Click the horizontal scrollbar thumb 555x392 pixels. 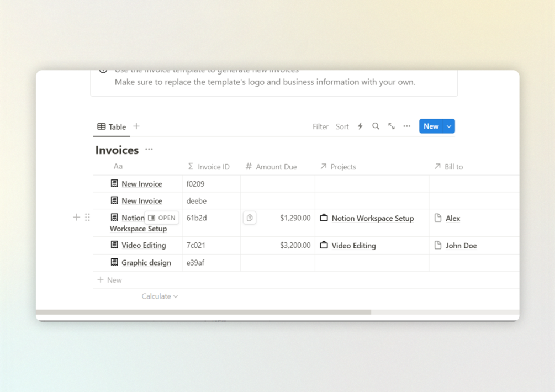(204, 312)
